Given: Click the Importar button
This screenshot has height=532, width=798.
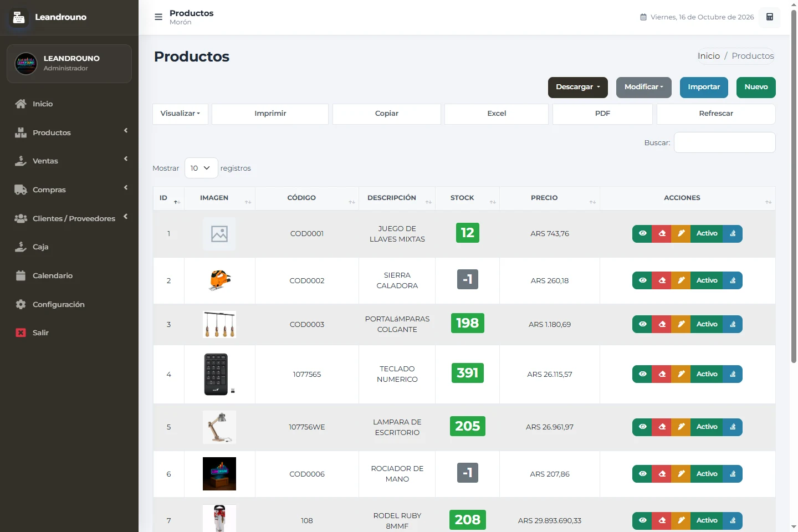Looking at the screenshot, I should coord(704,88).
